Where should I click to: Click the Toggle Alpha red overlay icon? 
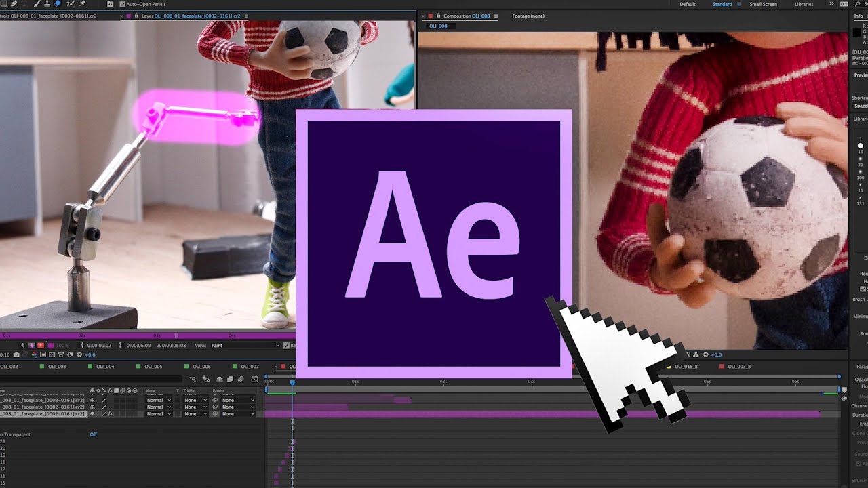[41, 346]
